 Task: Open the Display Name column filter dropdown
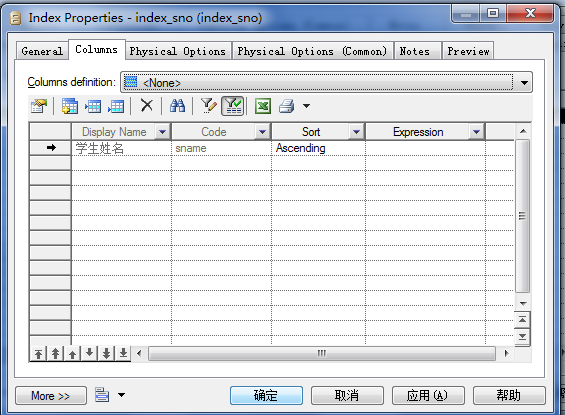163,132
